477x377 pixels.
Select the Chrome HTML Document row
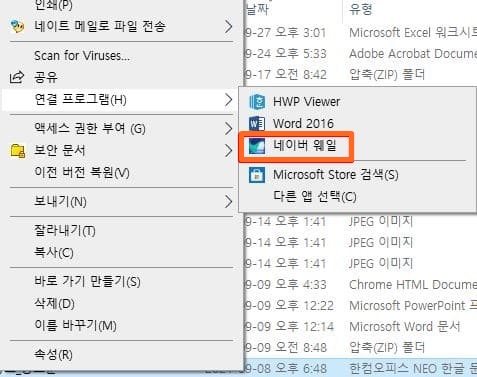point(413,285)
